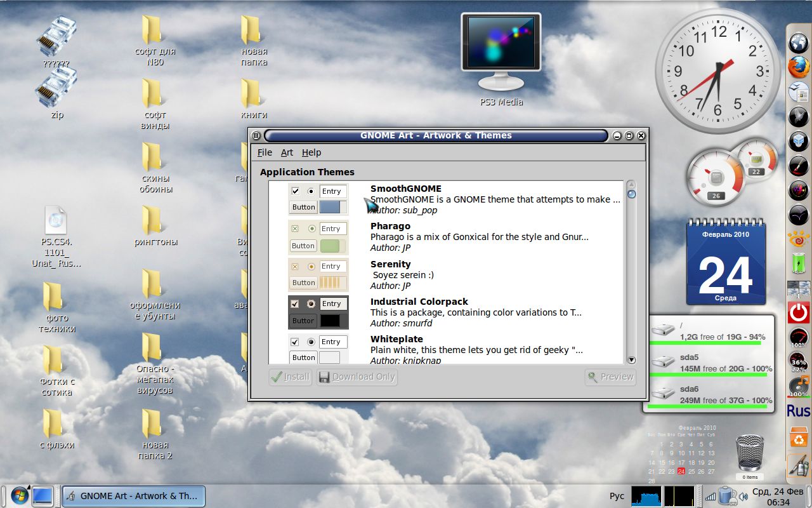Open the 'с флэхи' folder
The image size is (812, 508).
click(x=56, y=429)
